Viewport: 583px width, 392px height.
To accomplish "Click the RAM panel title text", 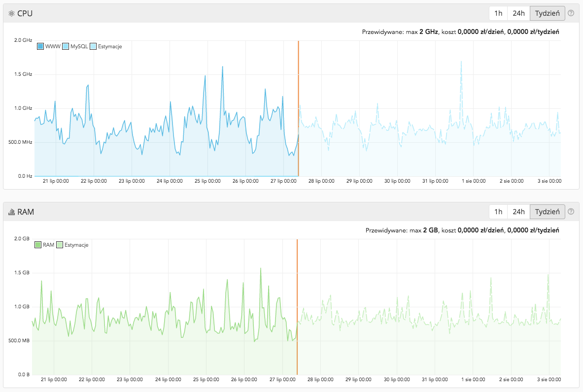I will point(26,212).
